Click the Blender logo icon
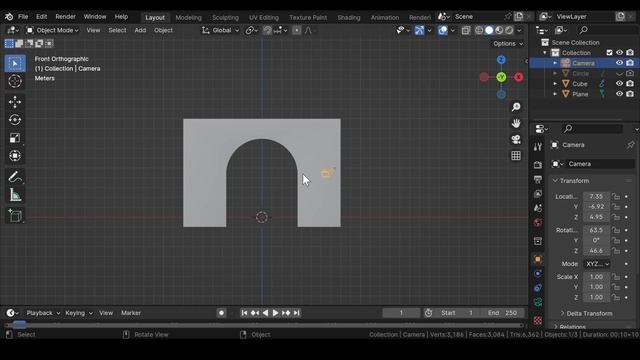The height and width of the screenshot is (360, 640). 9,17
